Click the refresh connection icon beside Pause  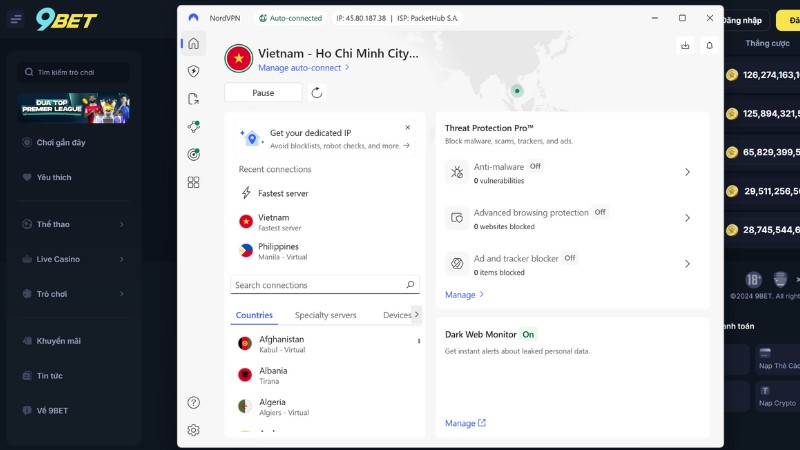317,93
